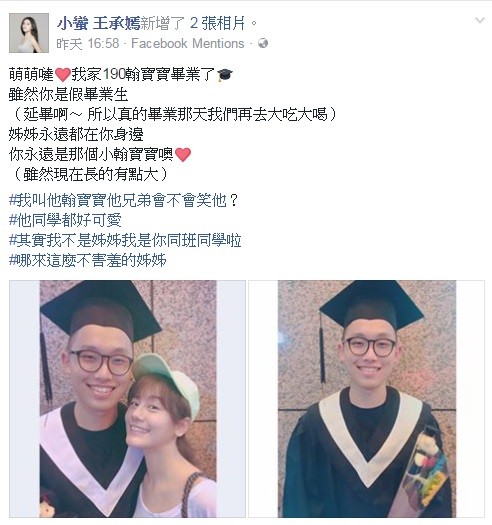Open the left photo with two people
Viewport: 492px width, 525px height.
(128, 399)
